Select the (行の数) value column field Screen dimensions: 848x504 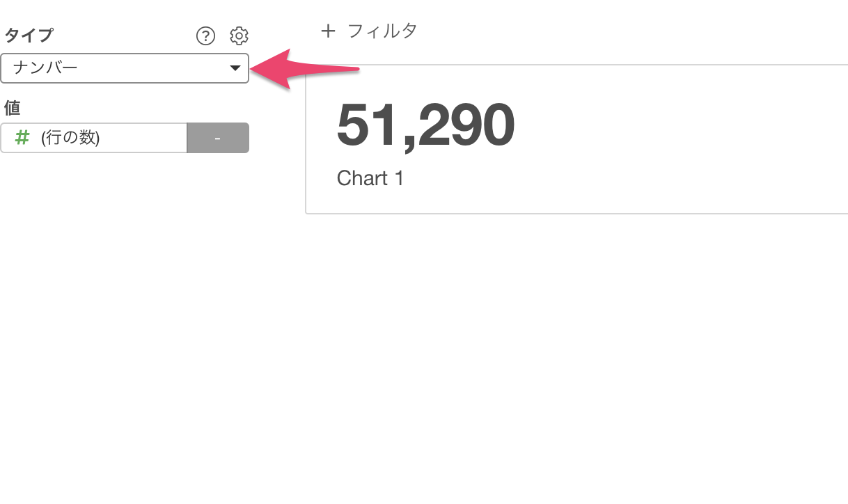click(x=94, y=138)
